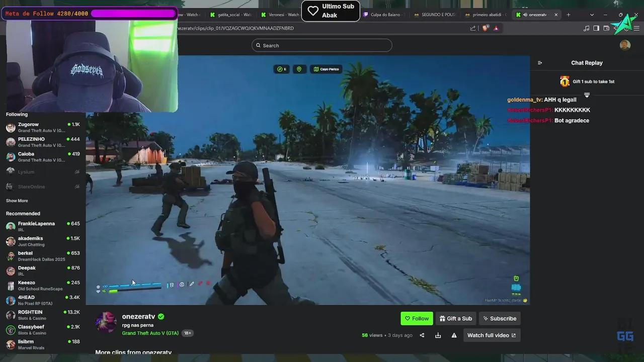Image resolution: width=644 pixels, height=362 pixels.
Task: Click akademiks' channel avatar
Action: click(x=11, y=241)
